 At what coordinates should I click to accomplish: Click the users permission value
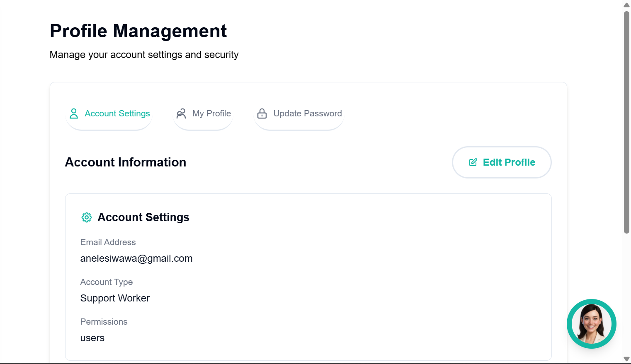pyautogui.click(x=92, y=338)
